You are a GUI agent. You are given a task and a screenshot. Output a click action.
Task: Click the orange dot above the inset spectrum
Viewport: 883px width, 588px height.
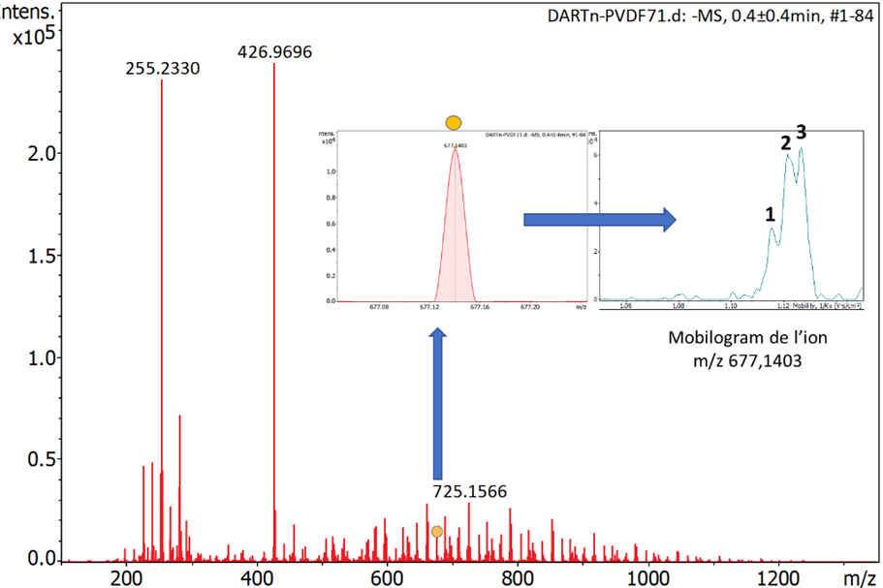[453, 122]
